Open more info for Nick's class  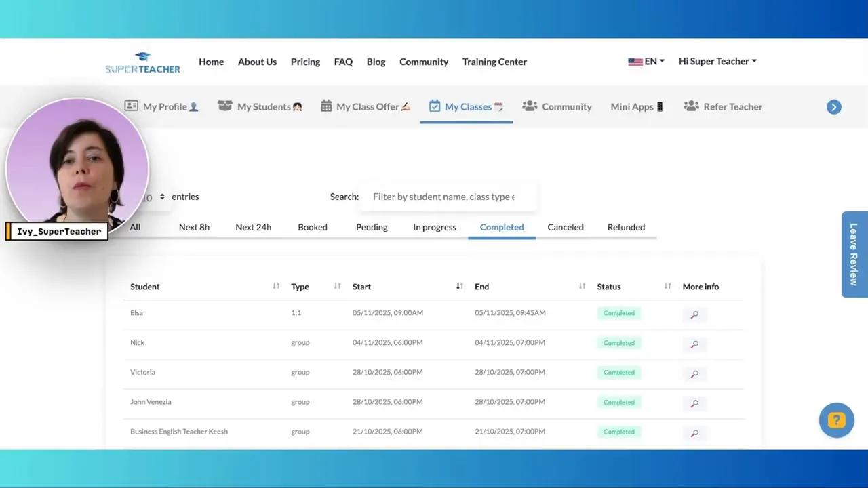tap(694, 344)
